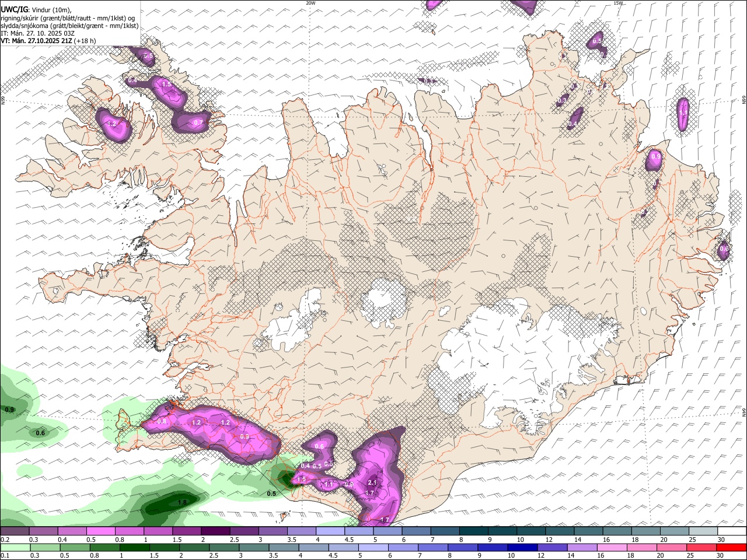Select the dark purple 0.2 swatch in upper legend
This screenshot has height=560, width=747.
(15, 531)
